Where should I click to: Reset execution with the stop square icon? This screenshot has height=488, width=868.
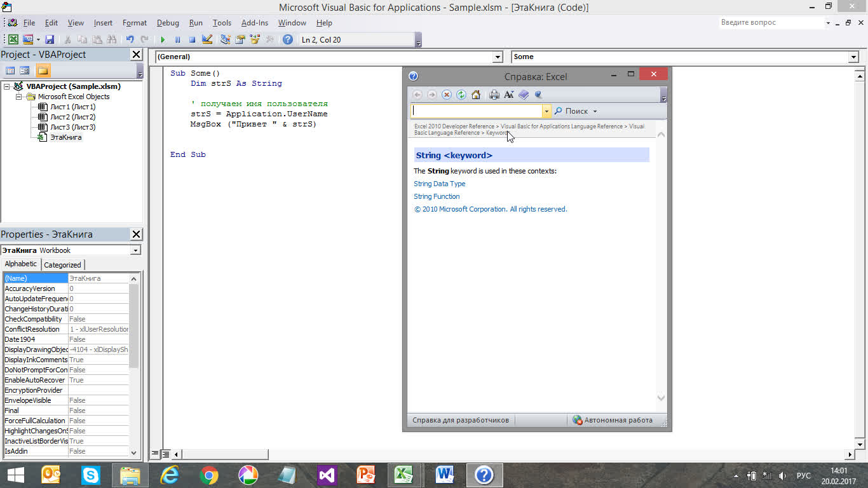click(192, 39)
